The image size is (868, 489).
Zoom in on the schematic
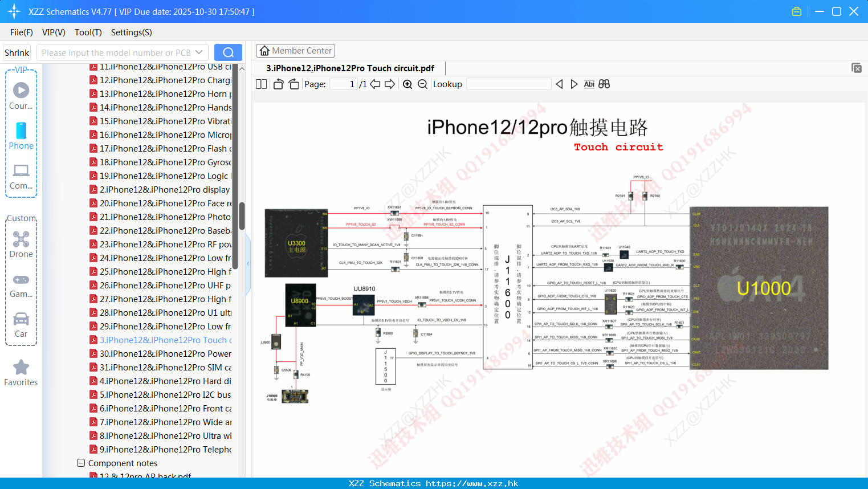pos(407,84)
